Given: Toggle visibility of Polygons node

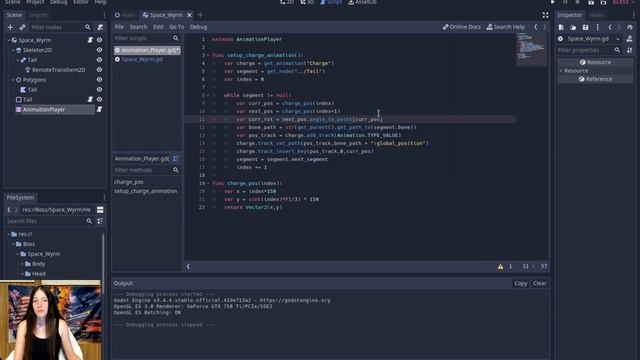Looking at the screenshot, I should pyautogui.click(x=99, y=80).
